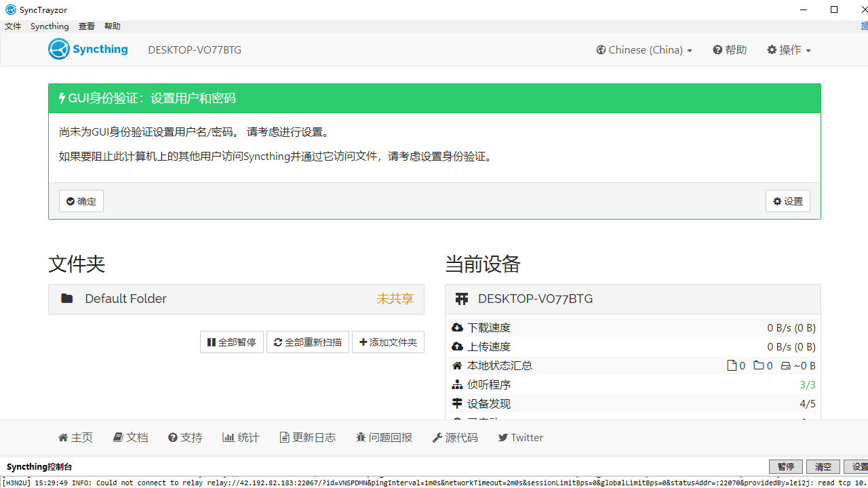Click 全部暂停 to pause all folders
This screenshot has width=868, height=488.
(x=232, y=342)
